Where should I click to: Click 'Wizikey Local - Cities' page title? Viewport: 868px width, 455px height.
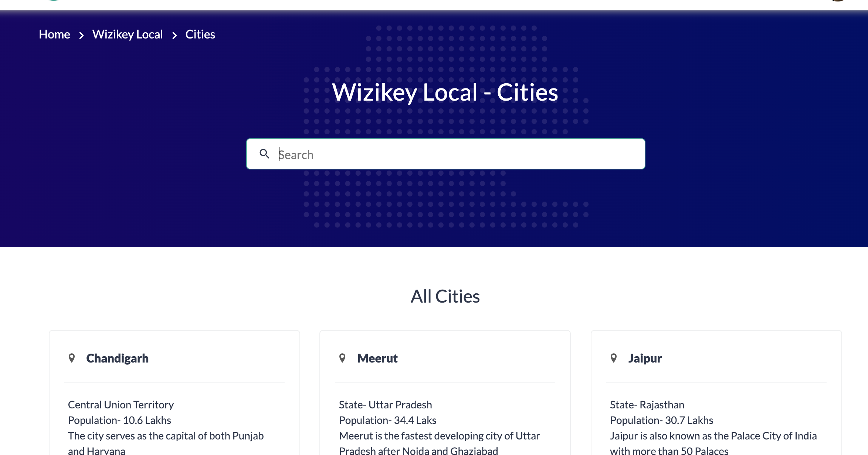tap(445, 92)
